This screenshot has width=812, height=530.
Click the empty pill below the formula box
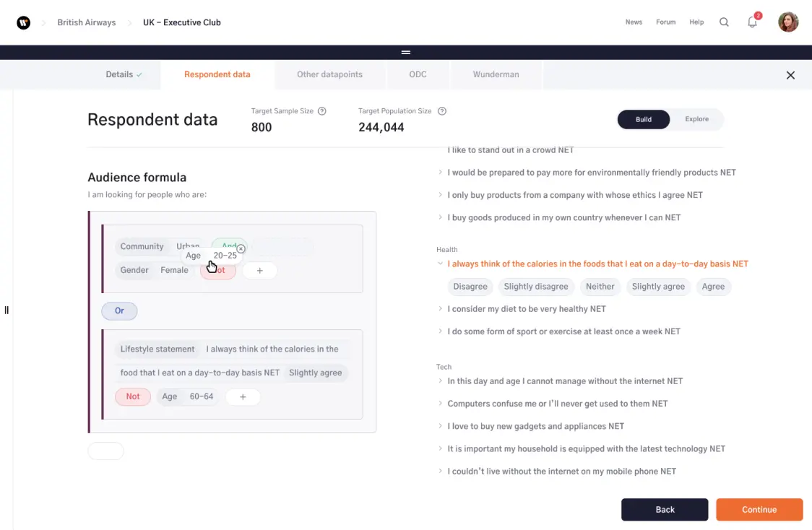[105, 451]
